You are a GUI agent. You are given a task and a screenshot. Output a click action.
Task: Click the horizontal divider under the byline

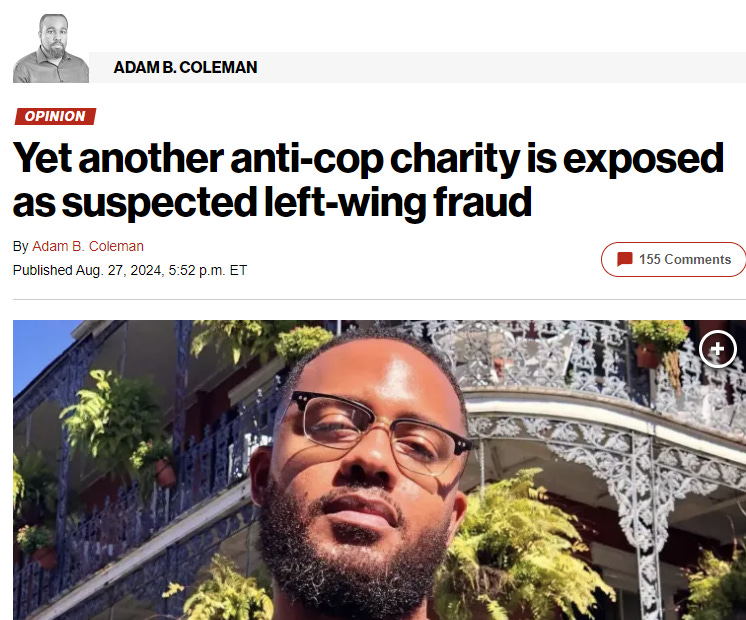[x=379, y=299]
